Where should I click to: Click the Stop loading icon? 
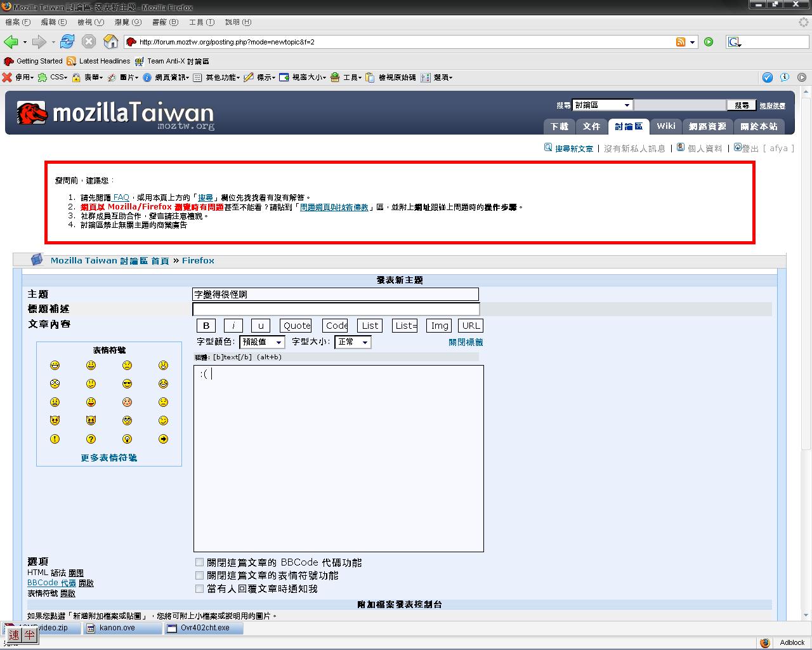click(x=89, y=42)
